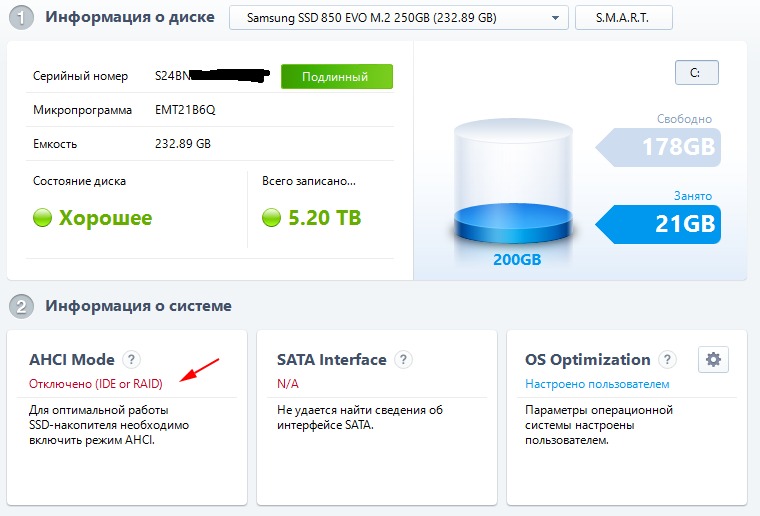Click the OS Optimization help question mark

(x=668, y=360)
